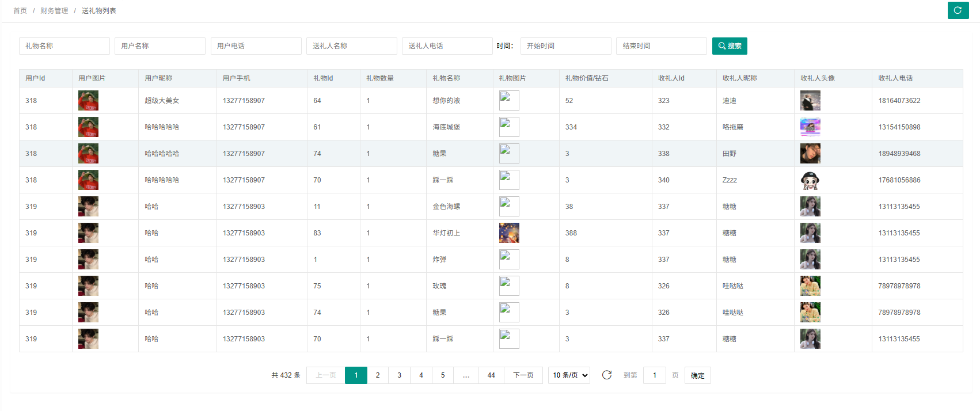Click the pagination reload icon
The height and width of the screenshot is (411, 980).
click(x=607, y=375)
